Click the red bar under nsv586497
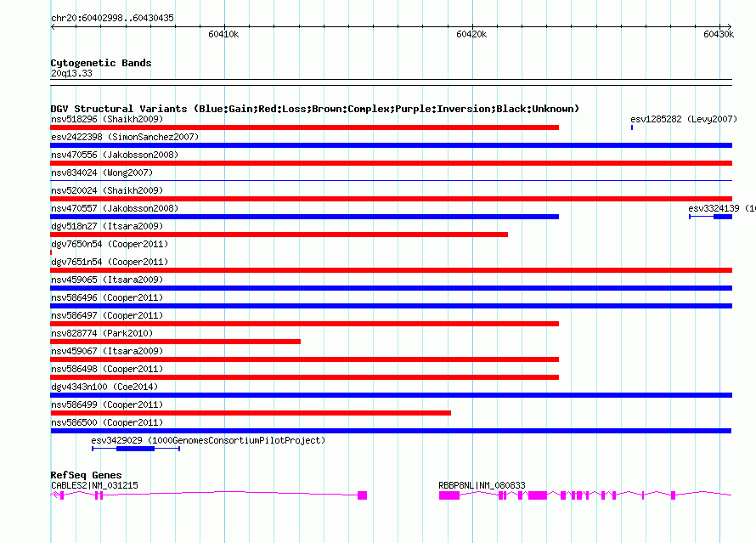Image resolution: width=756 pixels, height=543 pixels. (305, 324)
